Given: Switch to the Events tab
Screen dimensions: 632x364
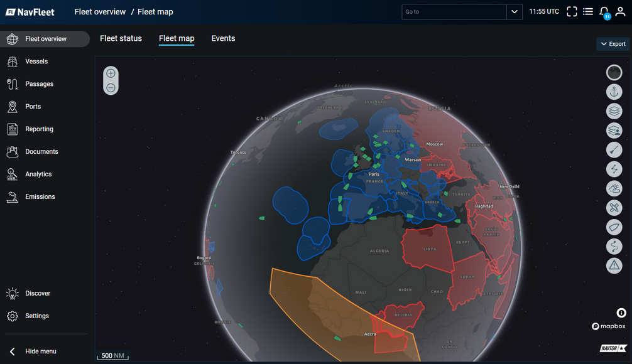Looking at the screenshot, I should 223,38.
